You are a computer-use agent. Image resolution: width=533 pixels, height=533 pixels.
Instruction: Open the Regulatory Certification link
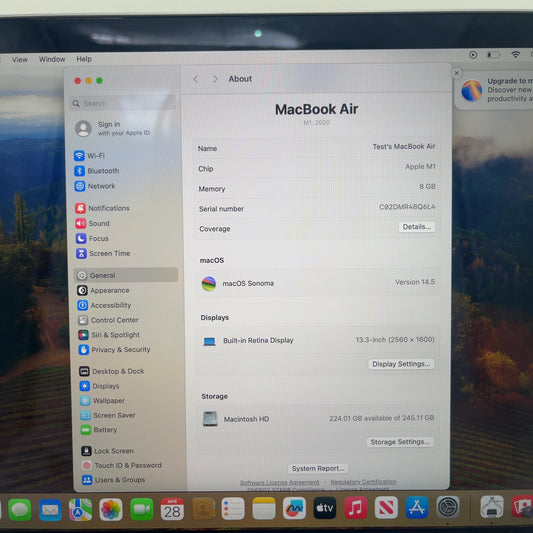point(363,482)
